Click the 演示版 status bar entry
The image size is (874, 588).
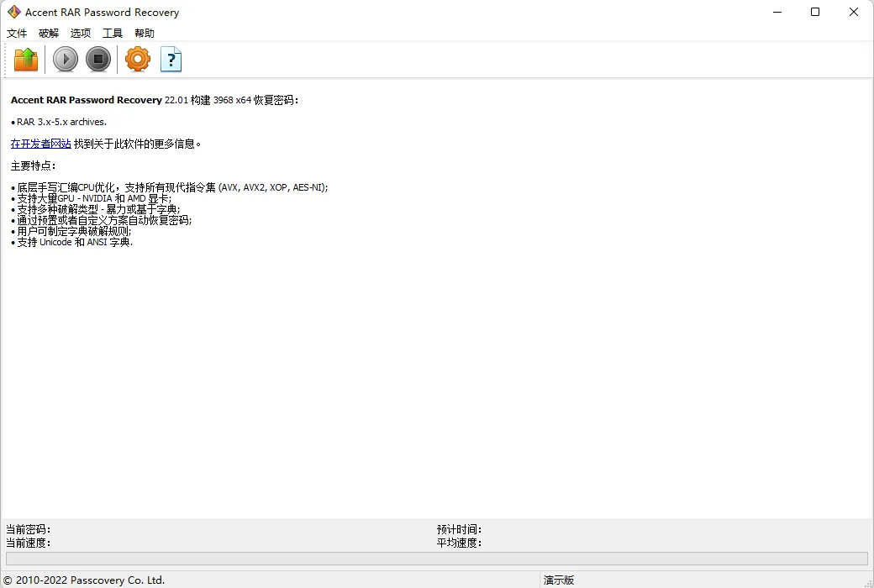tap(559, 580)
